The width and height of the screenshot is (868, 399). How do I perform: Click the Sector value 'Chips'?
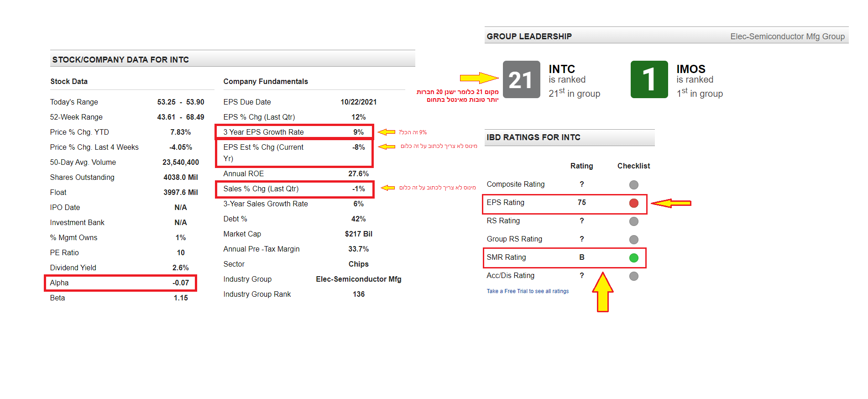point(359,264)
